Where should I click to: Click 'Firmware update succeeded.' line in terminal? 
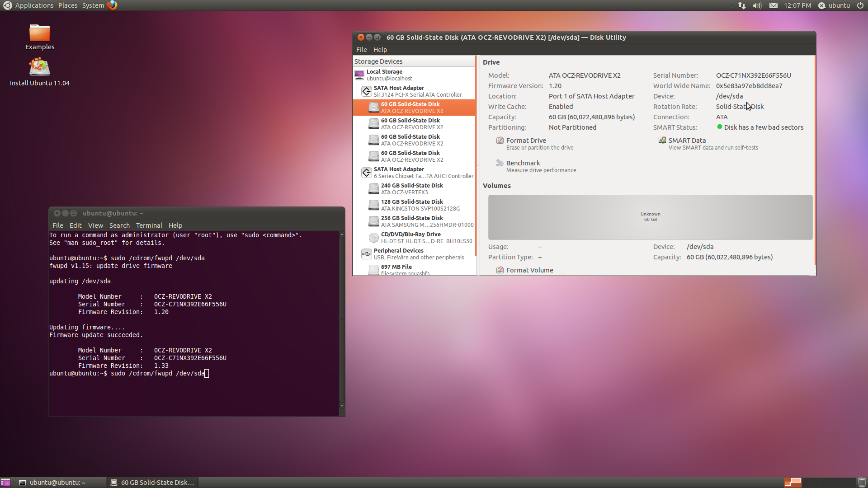coord(96,335)
